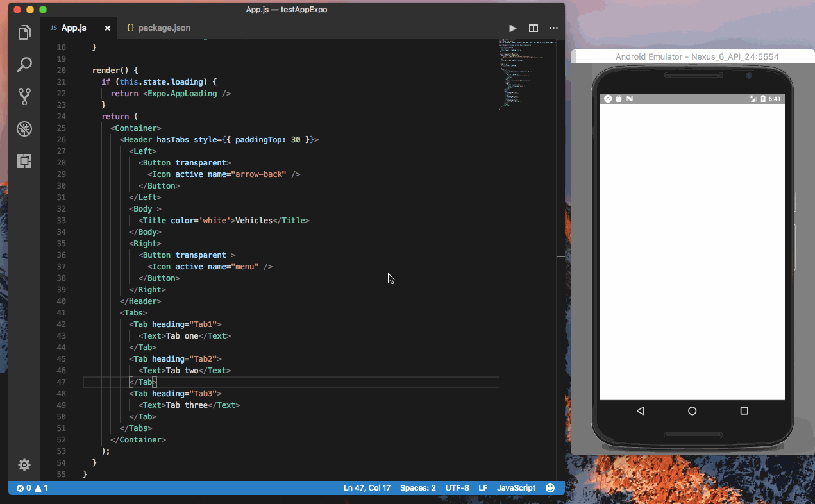
Task: Open the Debug view
Action: pyautogui.click(x=24, y=129)
